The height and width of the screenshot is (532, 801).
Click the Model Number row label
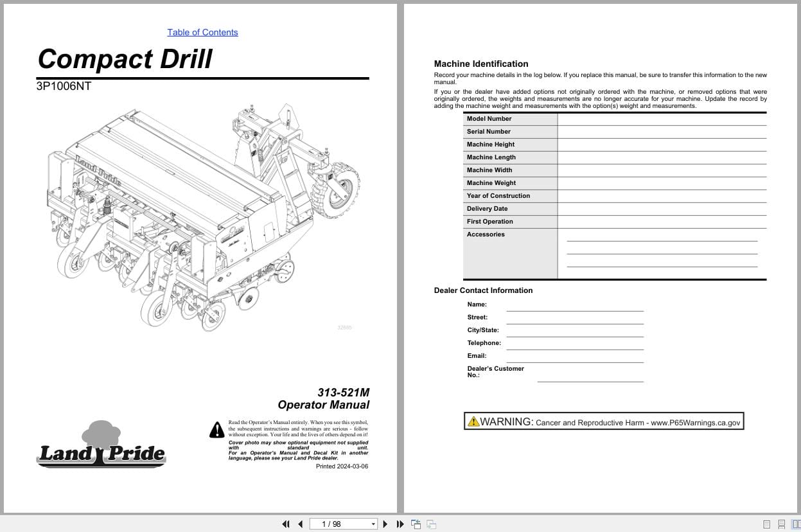(489, 119)
